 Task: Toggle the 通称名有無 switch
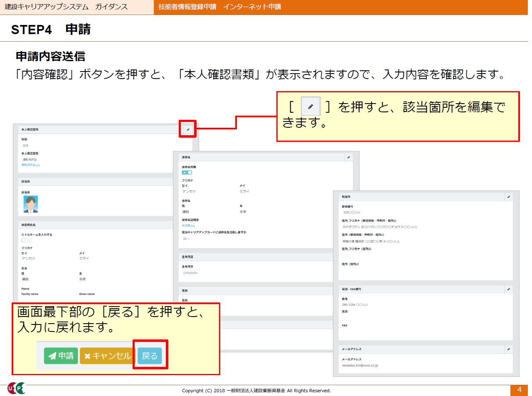[187, 172]
